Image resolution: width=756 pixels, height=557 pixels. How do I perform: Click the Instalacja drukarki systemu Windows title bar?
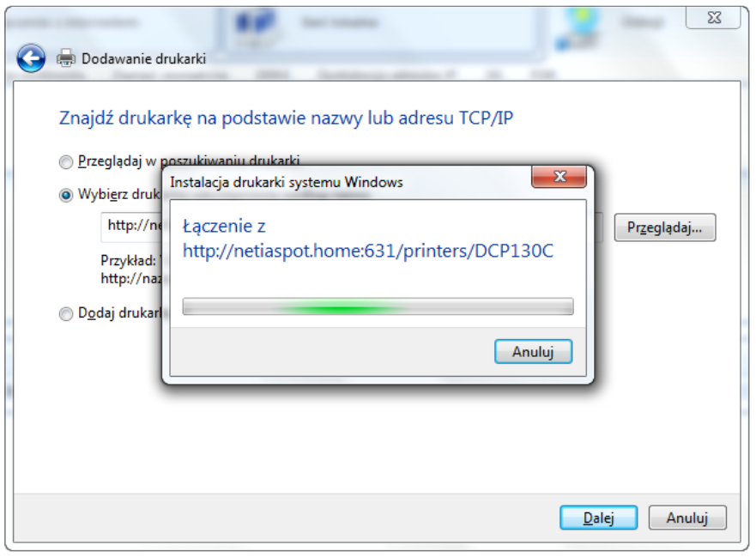(x=349, y=182)
